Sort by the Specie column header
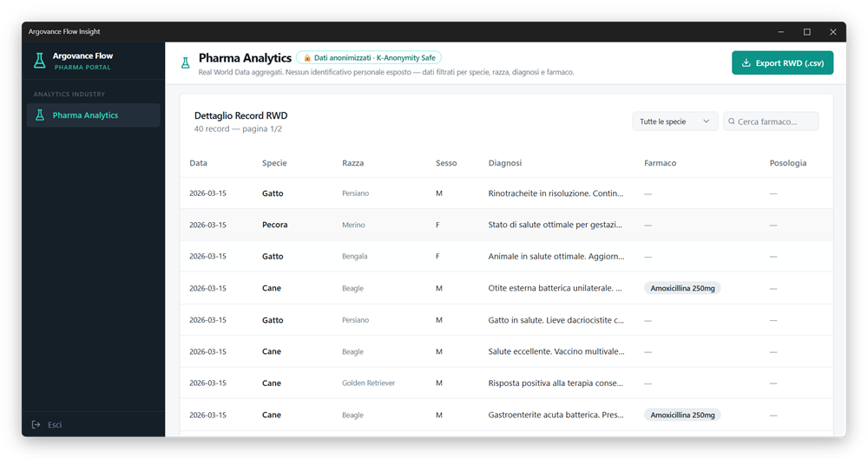Screen dimensions: 868x458 point(274,163)
